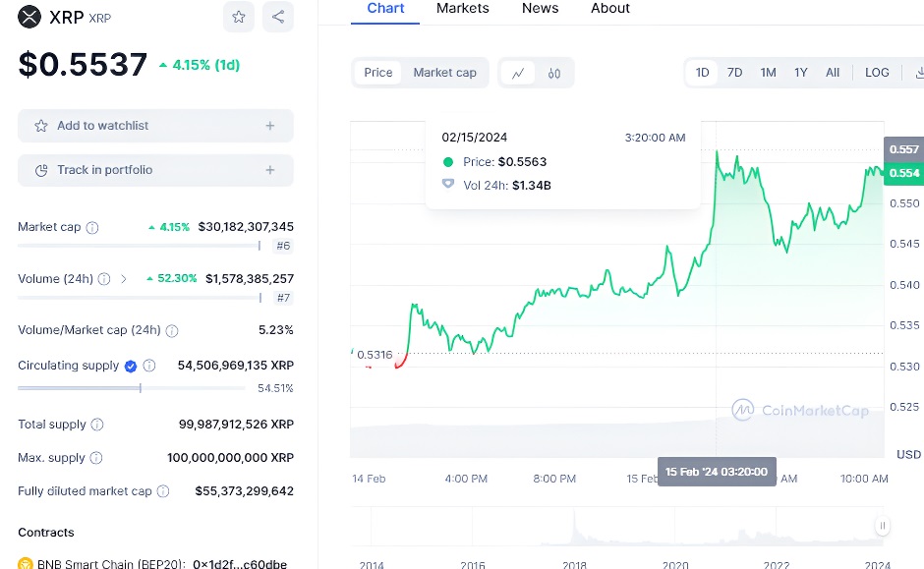Open the Market cap info icon
The height and width of the screenshot is (569, 924).
(x=92, y=227)
